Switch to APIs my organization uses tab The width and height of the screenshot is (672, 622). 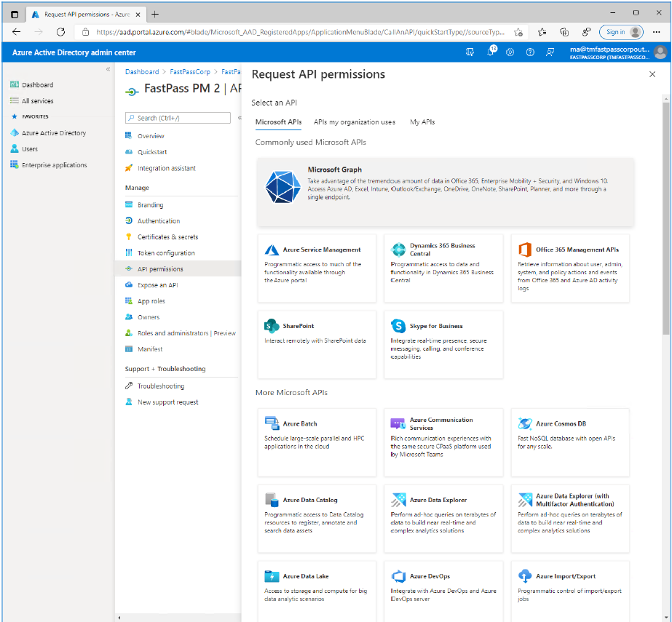tap(355, 122)
